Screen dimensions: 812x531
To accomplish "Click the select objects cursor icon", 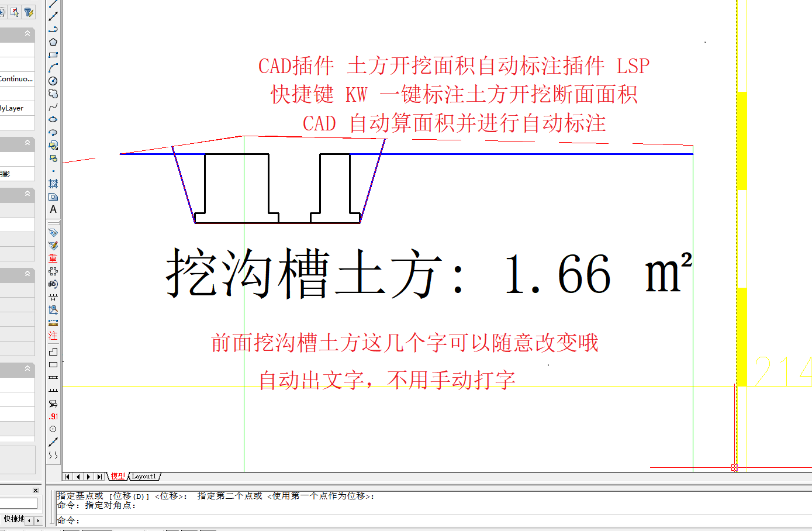I will [15, 12].
